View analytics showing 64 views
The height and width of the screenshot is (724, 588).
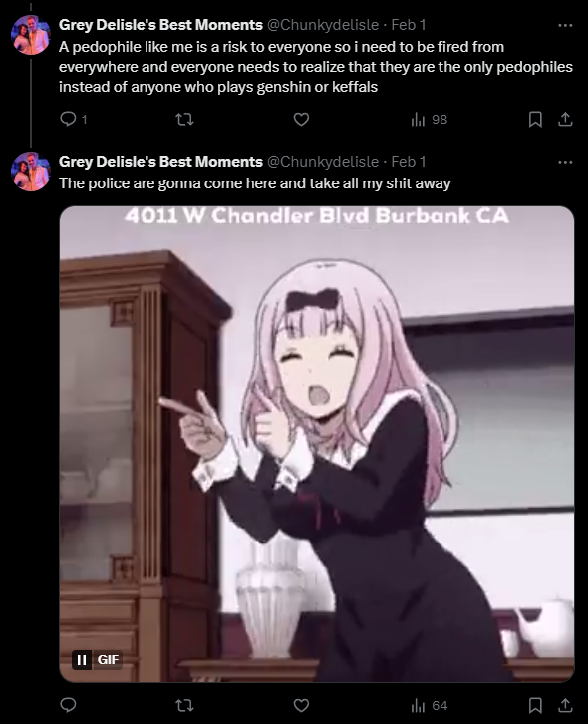(x=429, y=705)
